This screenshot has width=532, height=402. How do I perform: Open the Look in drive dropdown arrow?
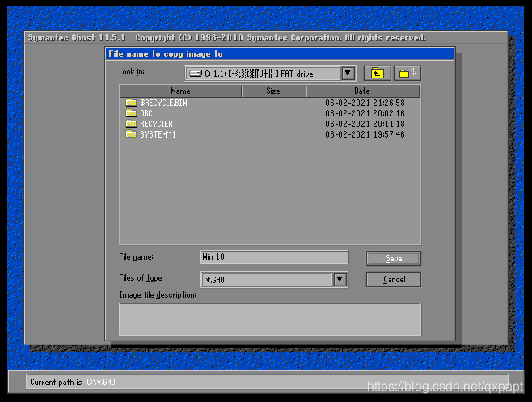click(348, 74)
